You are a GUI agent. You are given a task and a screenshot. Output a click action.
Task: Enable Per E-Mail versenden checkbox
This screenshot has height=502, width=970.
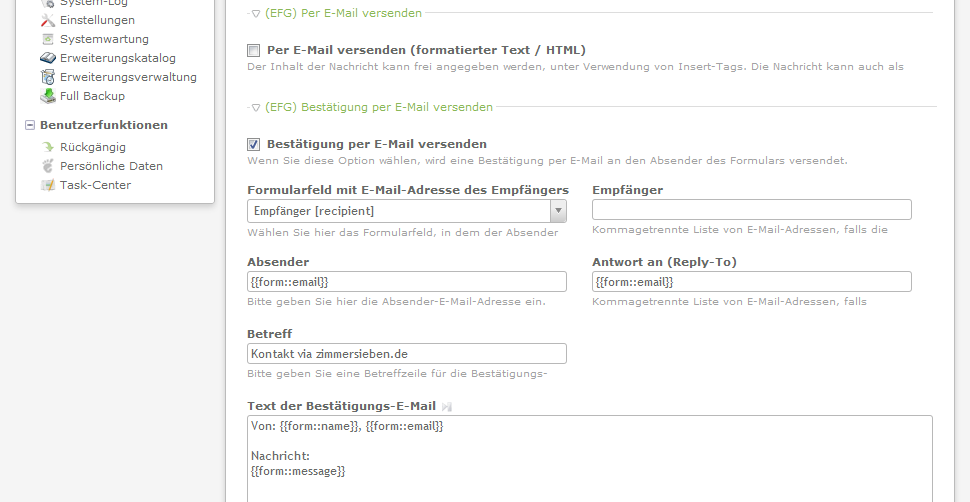point(254,50)
